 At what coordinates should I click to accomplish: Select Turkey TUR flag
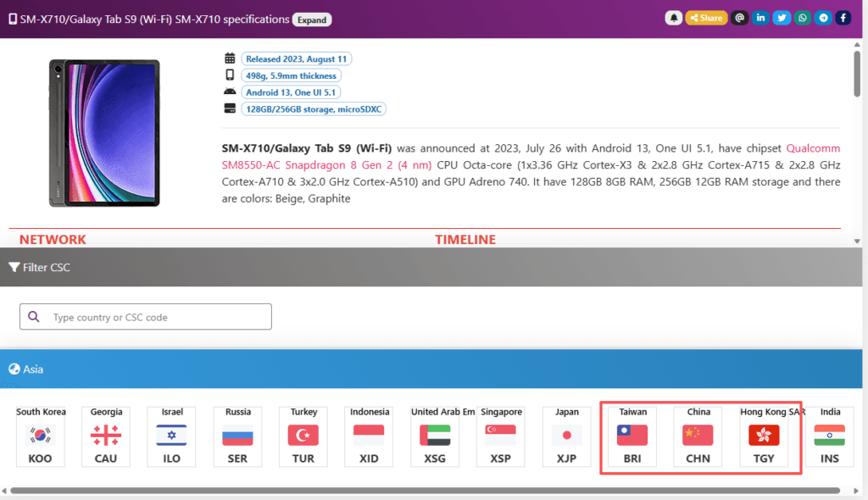(x=303, y=436)
